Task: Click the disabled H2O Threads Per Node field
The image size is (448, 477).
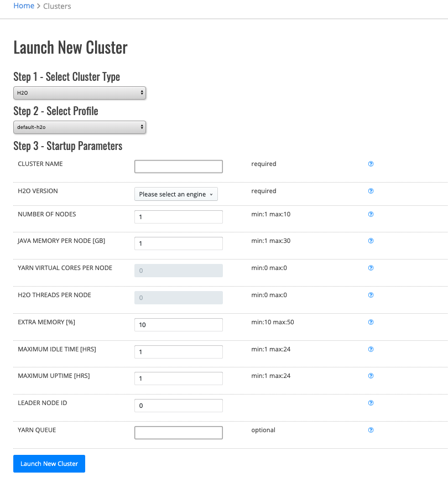Action: tap(179, 298)
